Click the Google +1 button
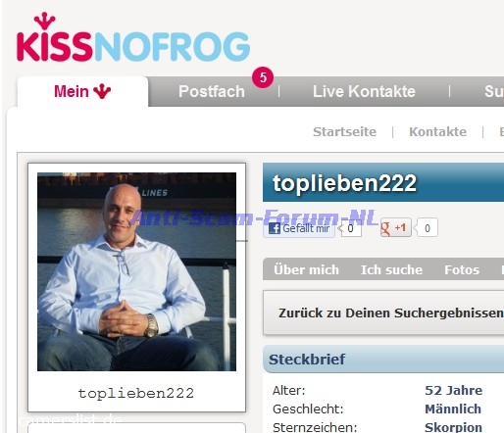 click(x=395, y=227)
